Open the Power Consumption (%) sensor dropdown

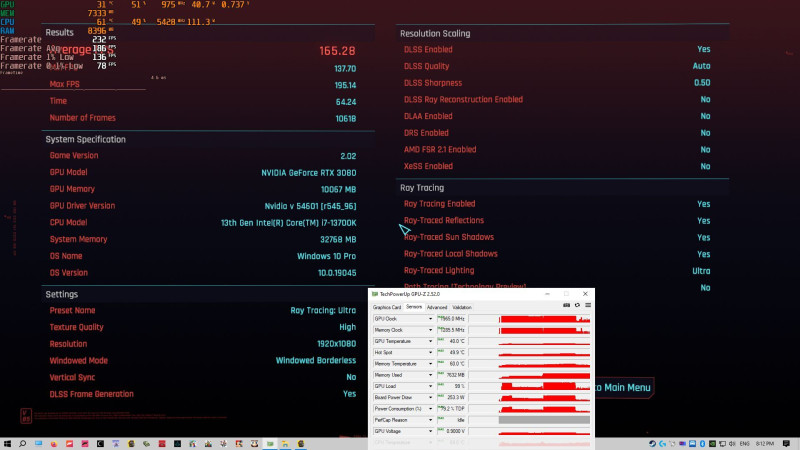tap(430, 409)
